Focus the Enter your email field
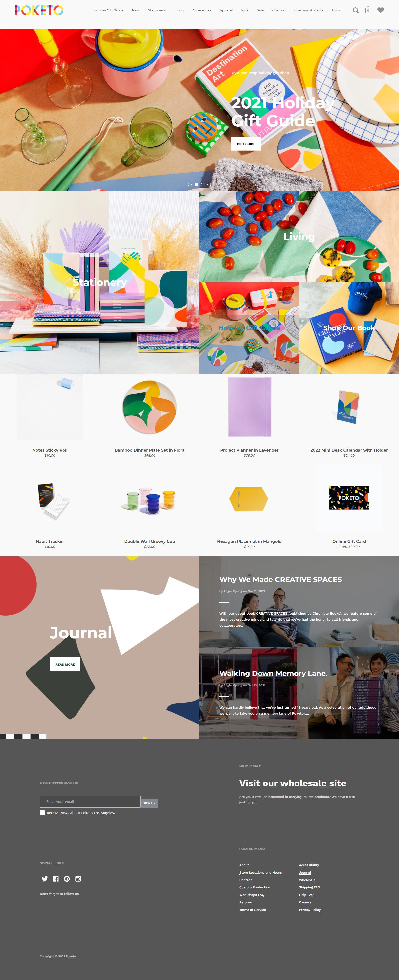399x980 pixels. click(x=90, y=801)
